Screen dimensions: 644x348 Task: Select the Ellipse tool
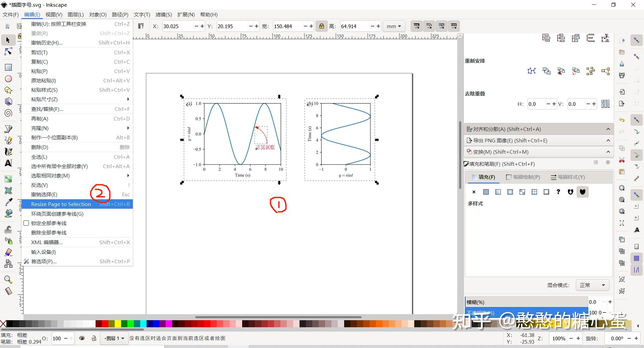point(7,79)
